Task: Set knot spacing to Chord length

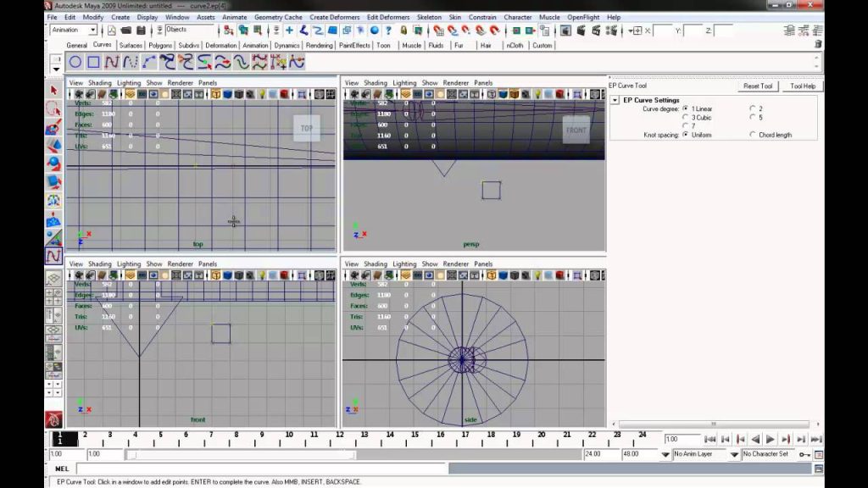Action: click(x=753, y=135)
